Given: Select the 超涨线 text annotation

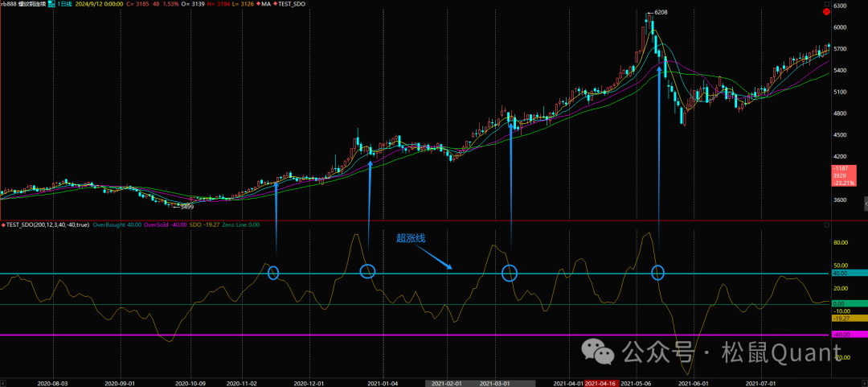Looking at the screenshot, I should (x=411, y=237).
